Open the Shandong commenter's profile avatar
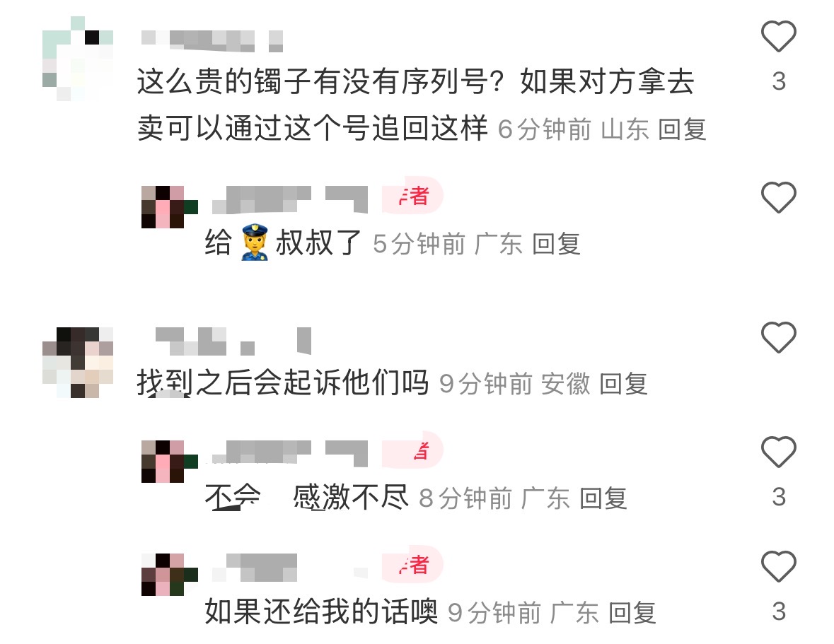 [78, 59]
